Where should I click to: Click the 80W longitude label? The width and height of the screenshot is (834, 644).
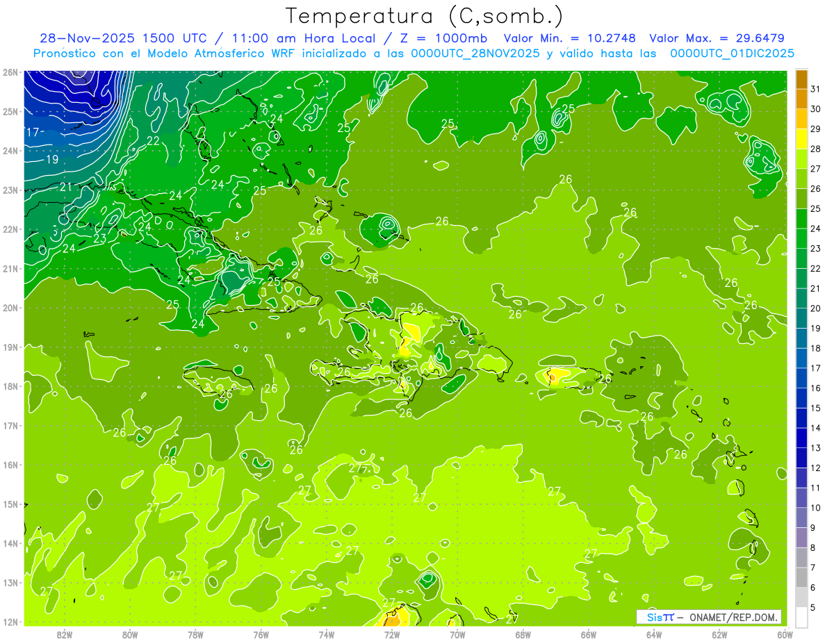pos(130,634)
